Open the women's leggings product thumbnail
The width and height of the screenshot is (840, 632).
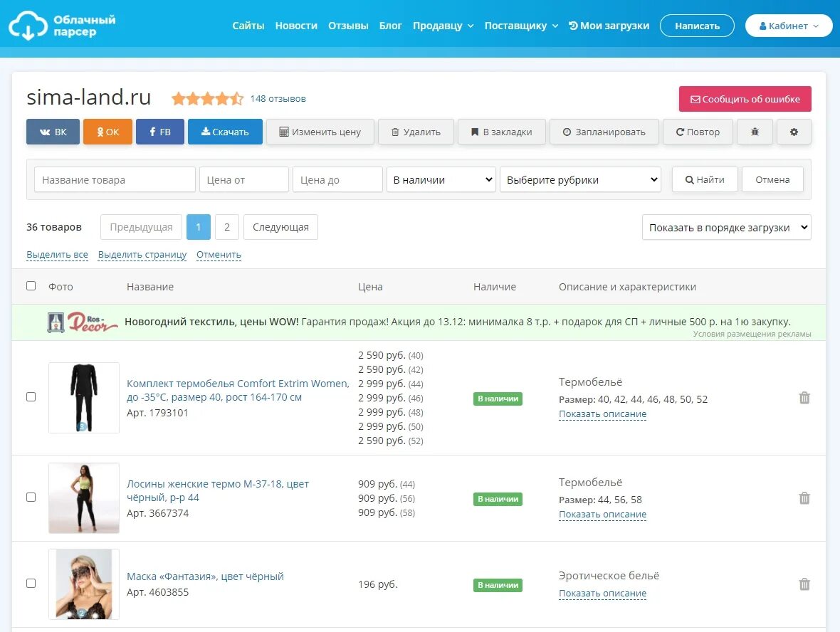[x=84, y=498]
